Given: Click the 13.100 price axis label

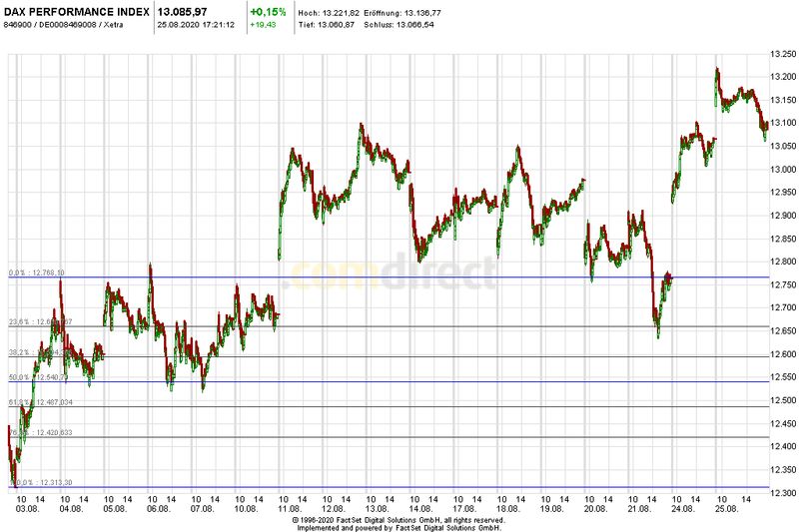Looking at the screenshot, I should [x=783, y=123].
